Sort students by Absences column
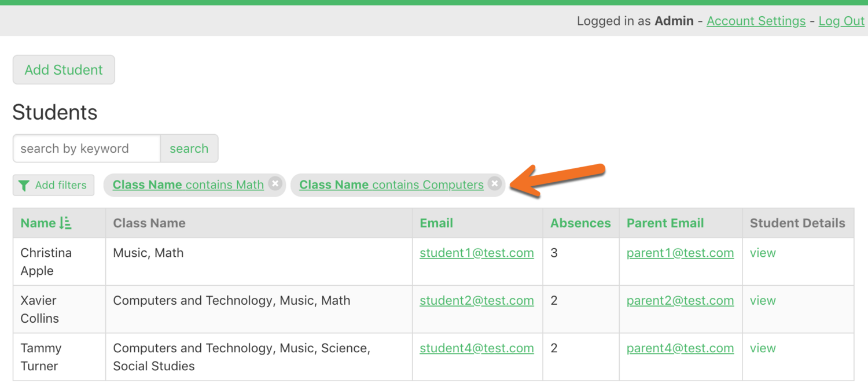 pyautogui.click(x=580, y=223)
